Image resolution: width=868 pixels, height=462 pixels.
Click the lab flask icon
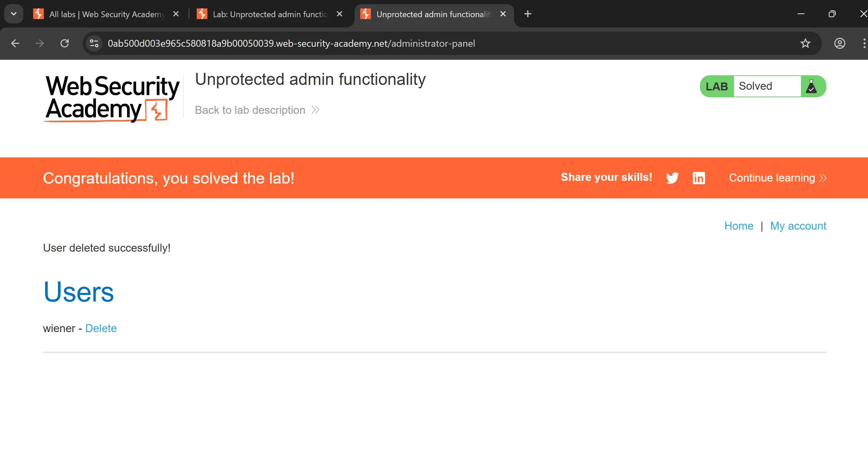pyautogui.click(x=811, y=86)
